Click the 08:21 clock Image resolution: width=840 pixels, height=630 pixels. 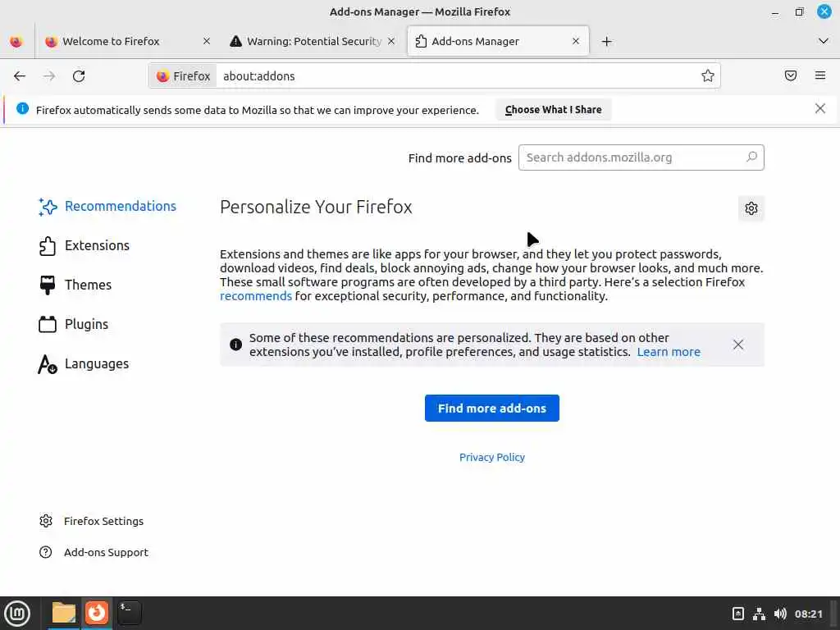point(808,614)
